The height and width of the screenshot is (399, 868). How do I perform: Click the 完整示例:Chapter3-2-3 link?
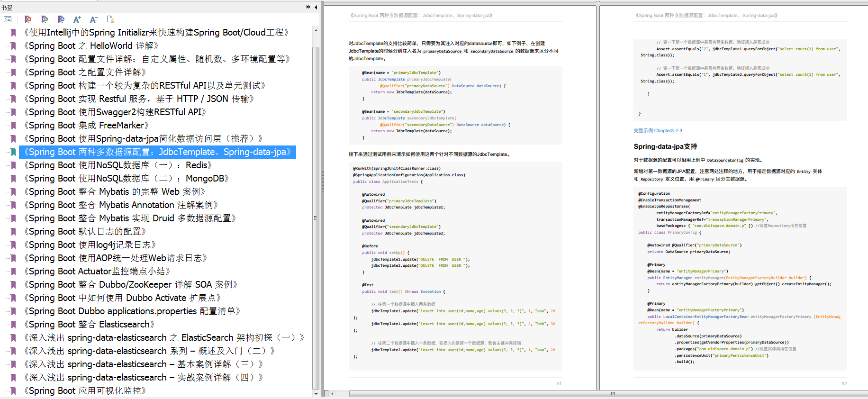pos(658,131)
